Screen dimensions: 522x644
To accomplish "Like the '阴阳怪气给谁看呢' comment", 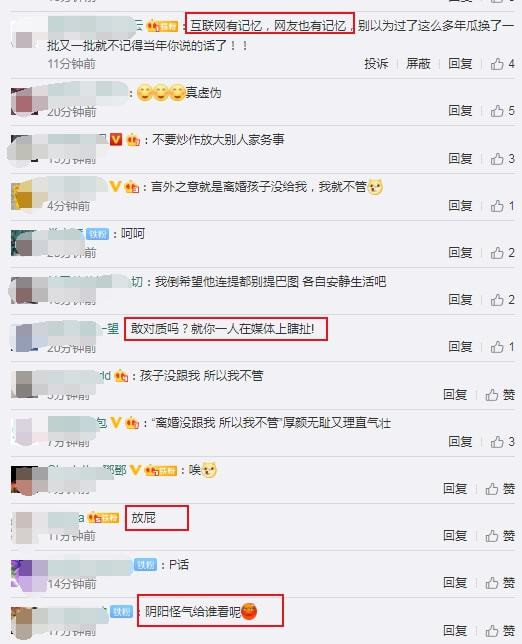I will (500, 630).
